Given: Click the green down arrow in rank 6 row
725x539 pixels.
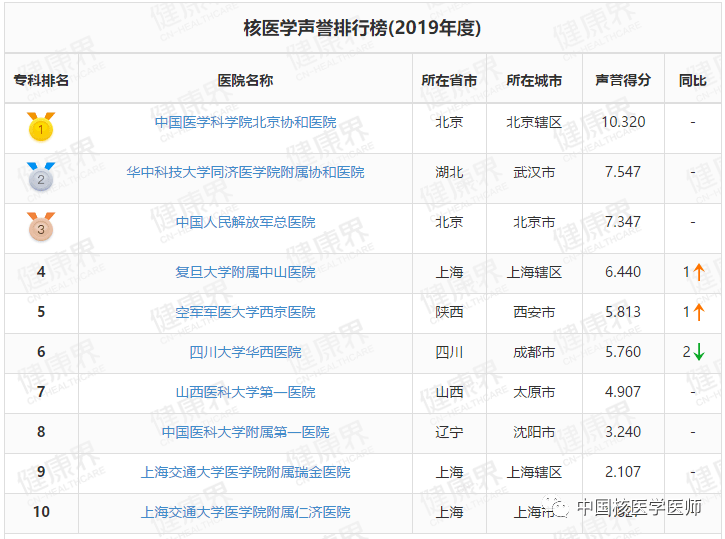Looking at the screenshot, I should tap(699, 352).
